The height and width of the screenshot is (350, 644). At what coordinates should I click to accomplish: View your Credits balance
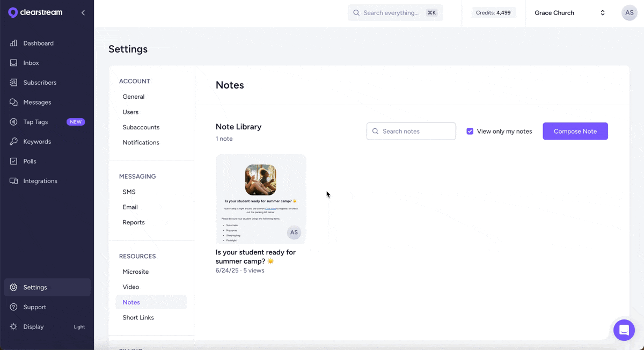click(x=493, y=12)
